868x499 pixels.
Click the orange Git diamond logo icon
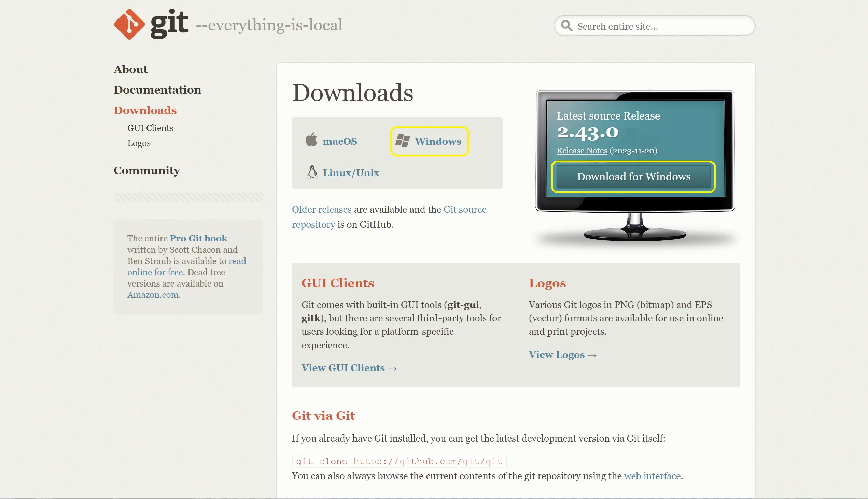(x=129, y=24)
